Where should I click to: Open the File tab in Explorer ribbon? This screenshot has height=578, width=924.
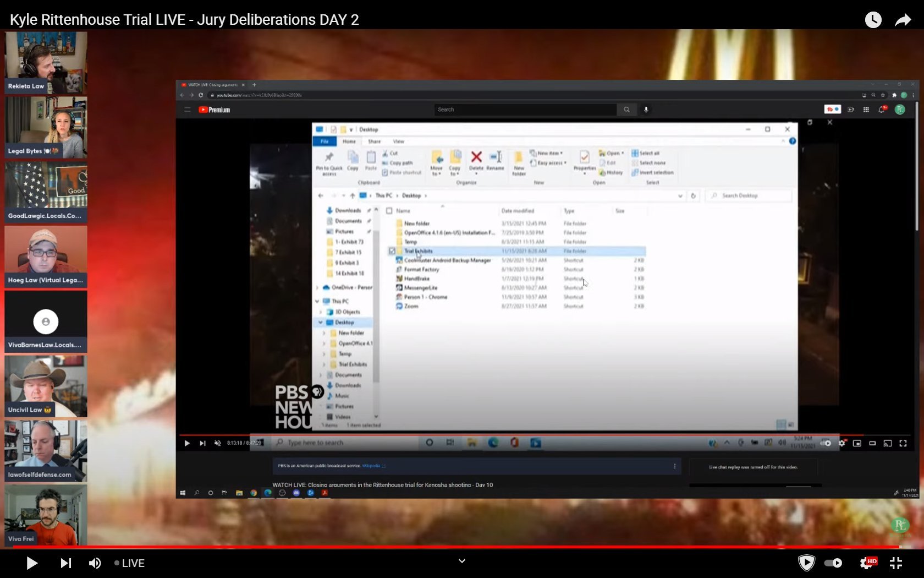[x=324, y=141]
